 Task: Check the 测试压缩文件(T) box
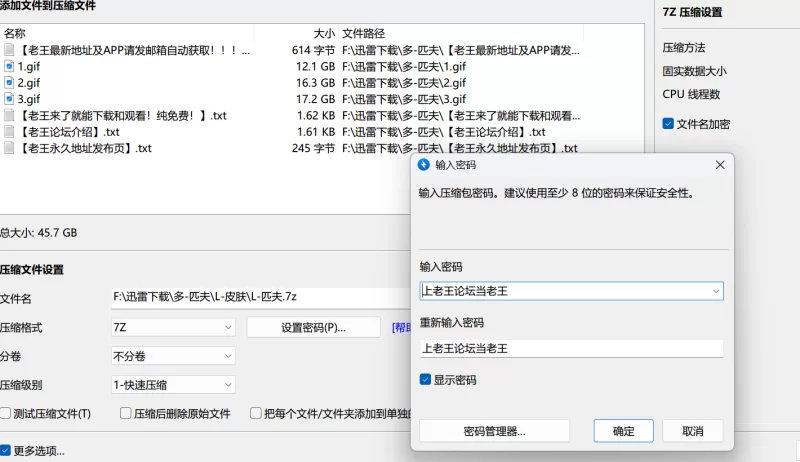coord(6,413)
